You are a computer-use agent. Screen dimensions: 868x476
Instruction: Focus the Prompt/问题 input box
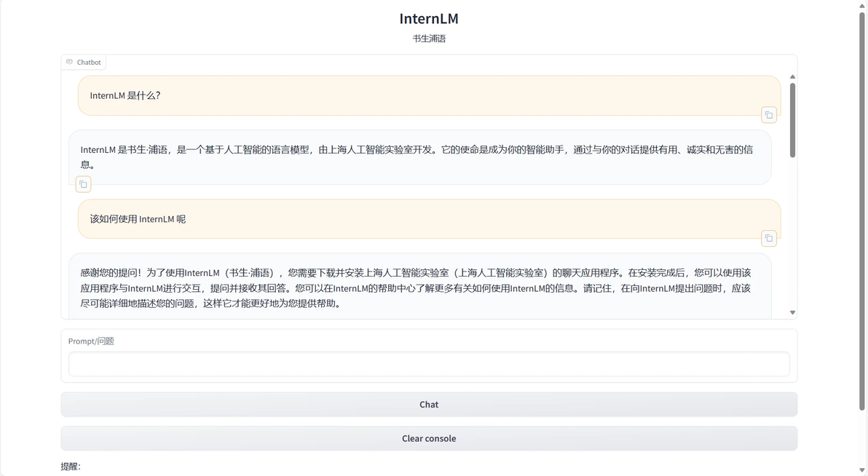(x=429, y=364)
